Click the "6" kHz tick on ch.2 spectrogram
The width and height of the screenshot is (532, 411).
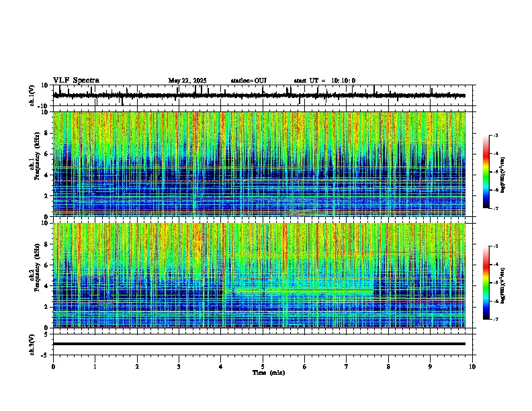46,265
